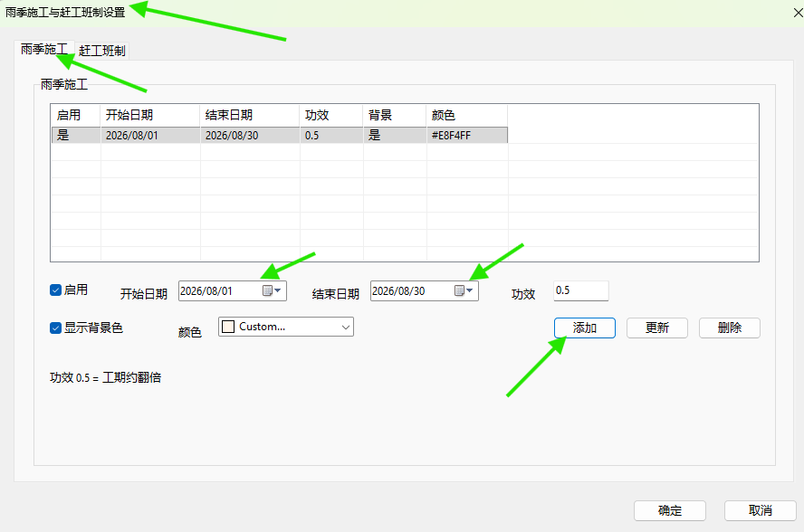Select the 0.5 cell in the table row
Screen dimensions: 804x532
click(x=331, y=136)
